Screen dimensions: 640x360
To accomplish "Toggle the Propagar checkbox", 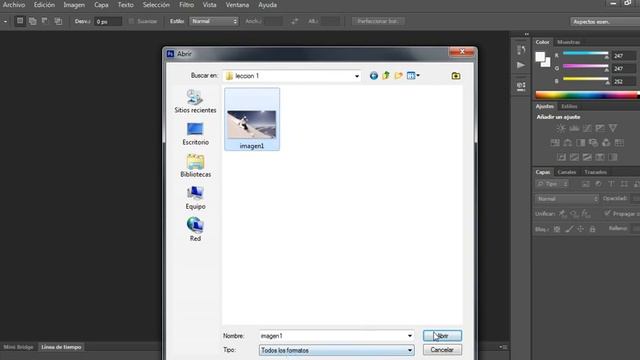I will tap(607, 213).
